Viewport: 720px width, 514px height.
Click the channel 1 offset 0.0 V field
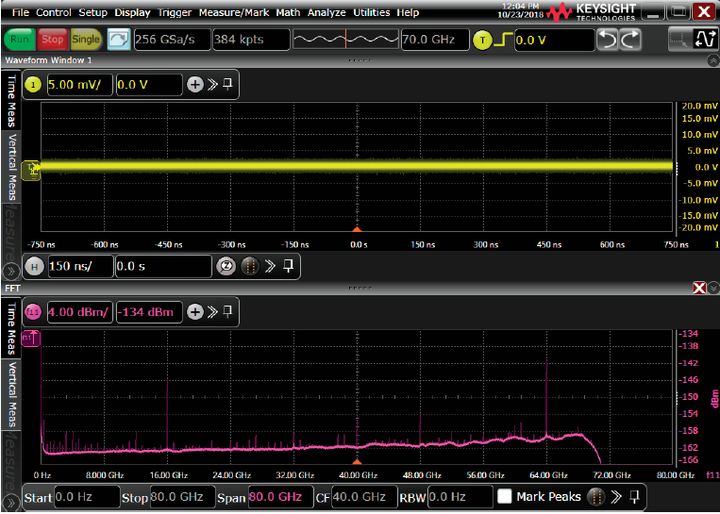[x=149, y=85]
